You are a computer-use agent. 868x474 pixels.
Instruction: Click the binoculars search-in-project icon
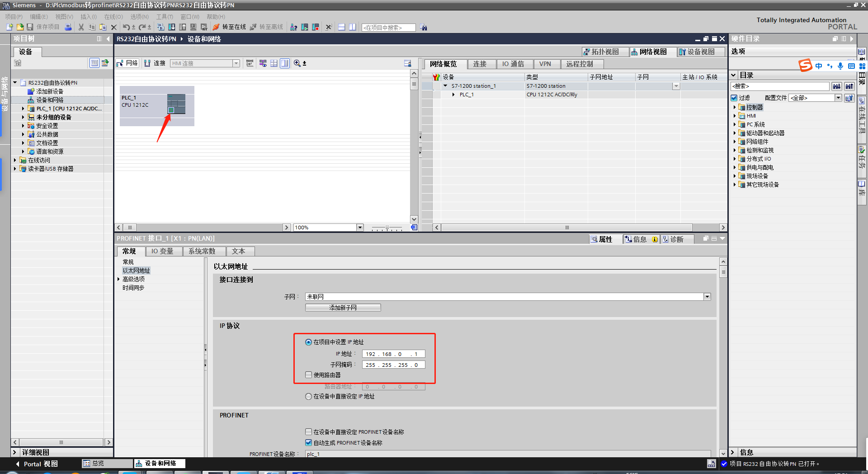[x=424, y=28]
